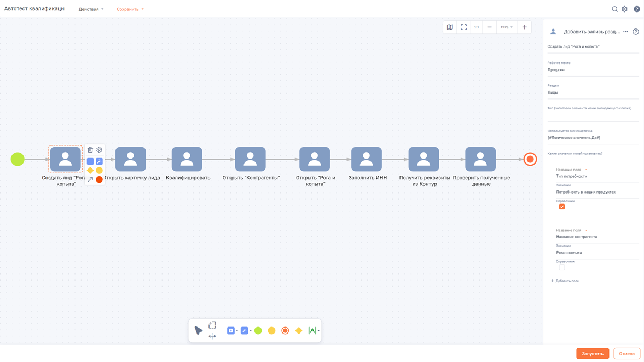Zoom in with the plus button

(x=525, y=27)
